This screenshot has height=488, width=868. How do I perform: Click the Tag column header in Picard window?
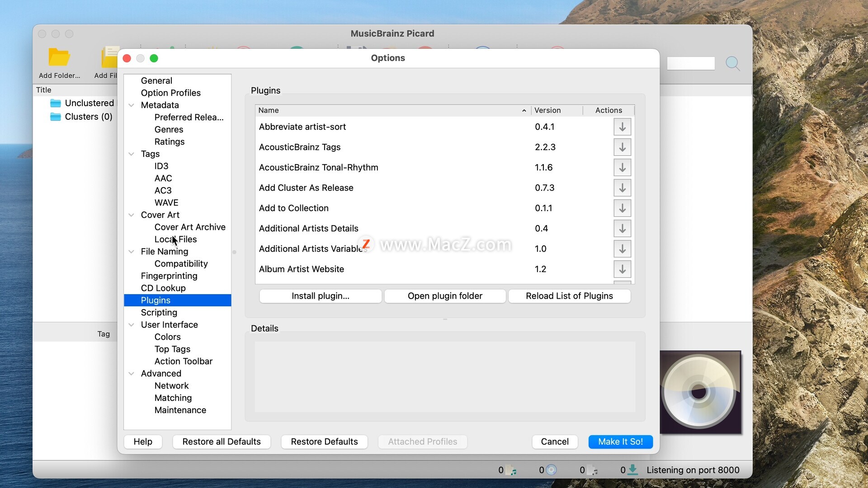point(104,334)
